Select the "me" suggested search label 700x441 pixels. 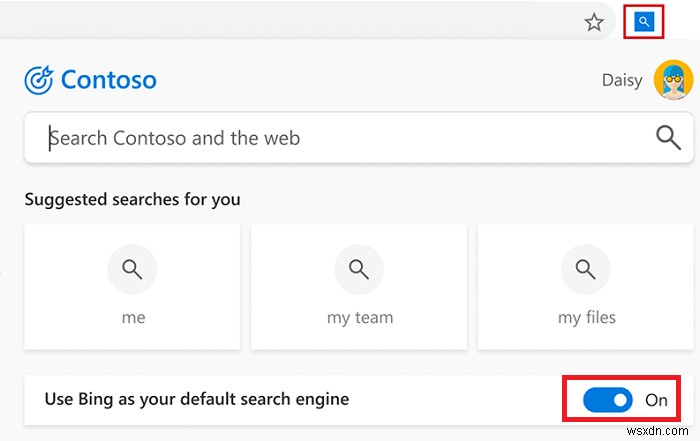[133, 318]
